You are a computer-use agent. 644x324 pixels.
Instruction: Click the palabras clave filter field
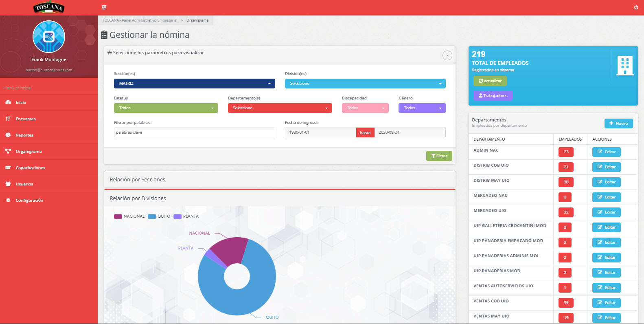tap(194, 132)
